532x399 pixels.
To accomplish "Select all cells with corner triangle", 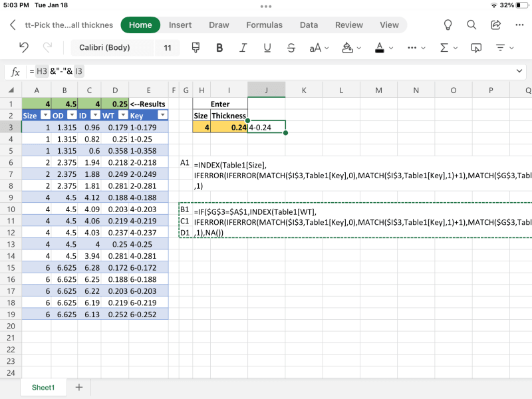I will pos(11,90).
